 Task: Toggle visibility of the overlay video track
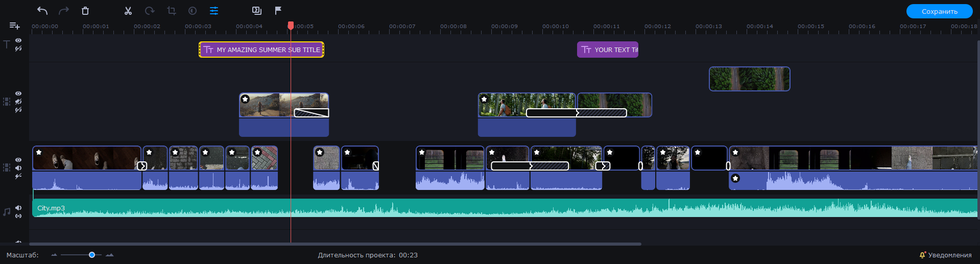18,93
